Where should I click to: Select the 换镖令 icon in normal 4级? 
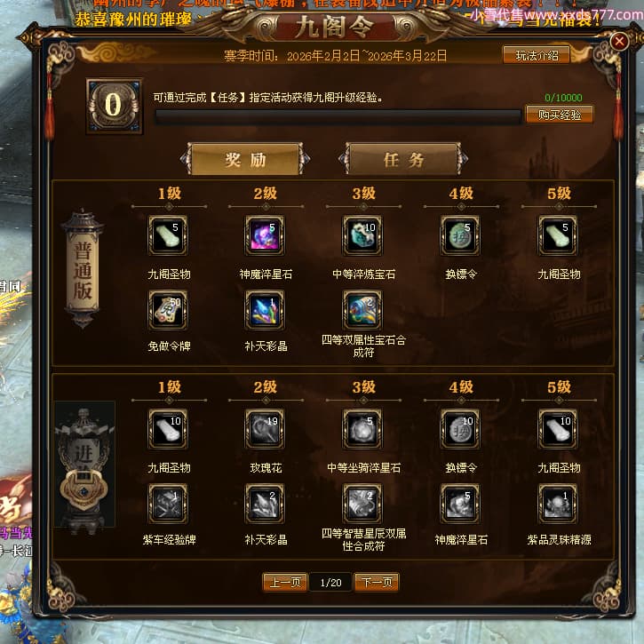(460, 235)
